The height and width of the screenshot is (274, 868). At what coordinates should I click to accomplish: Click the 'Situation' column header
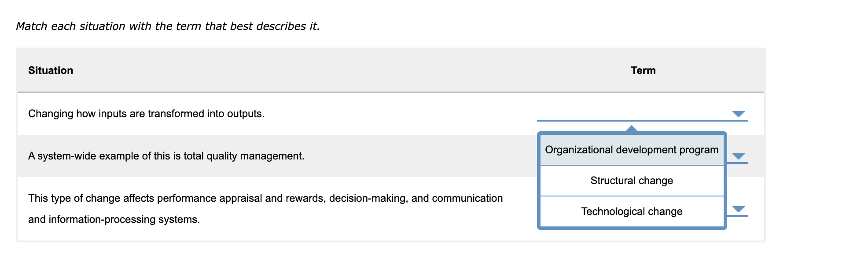click(x=51, y=70)
